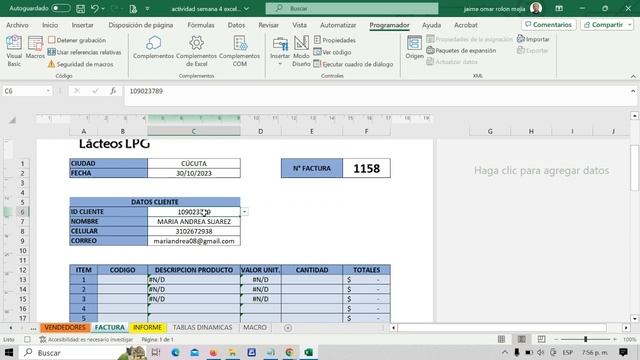
Task: Add a new sheet with plus icon
Action: (x=288, y=328)
